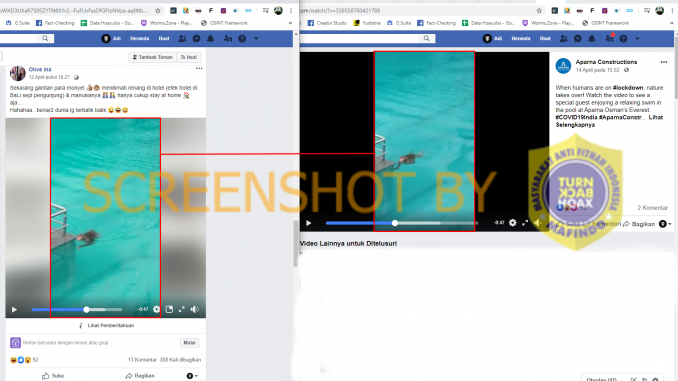This screenshot has width=678, height=381.
Task: Bookmark page with star in left browser
Action: click(158, 10)
